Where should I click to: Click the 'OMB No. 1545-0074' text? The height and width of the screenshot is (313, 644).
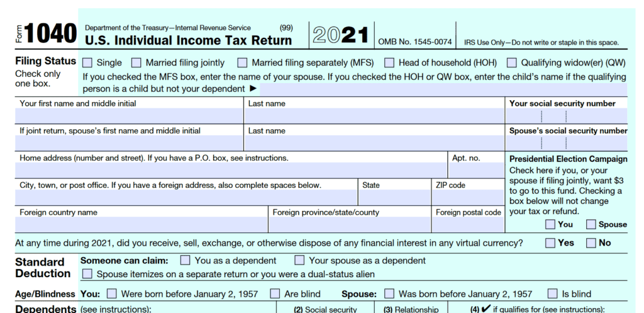(415, 42)
